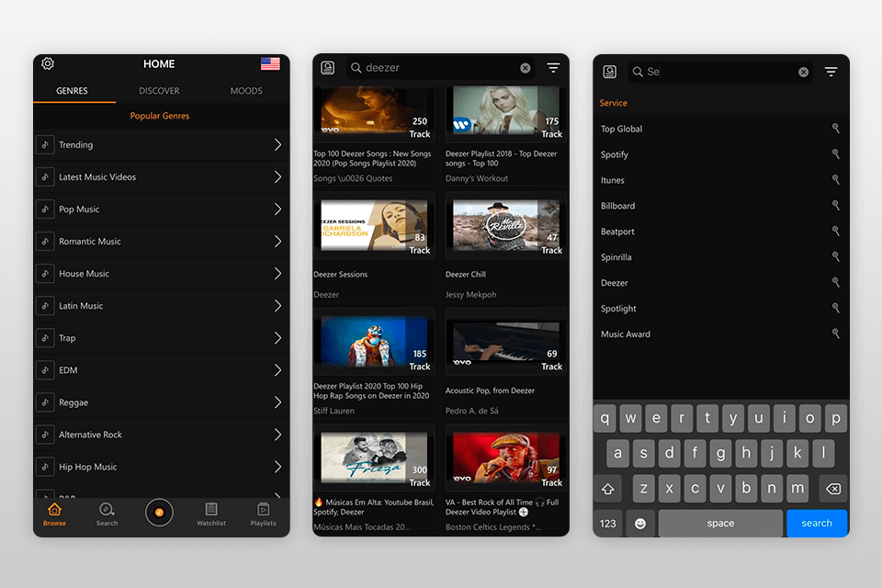Expand the Pop Music genre row
Screen dimensions: 882x588
point(278,209)
